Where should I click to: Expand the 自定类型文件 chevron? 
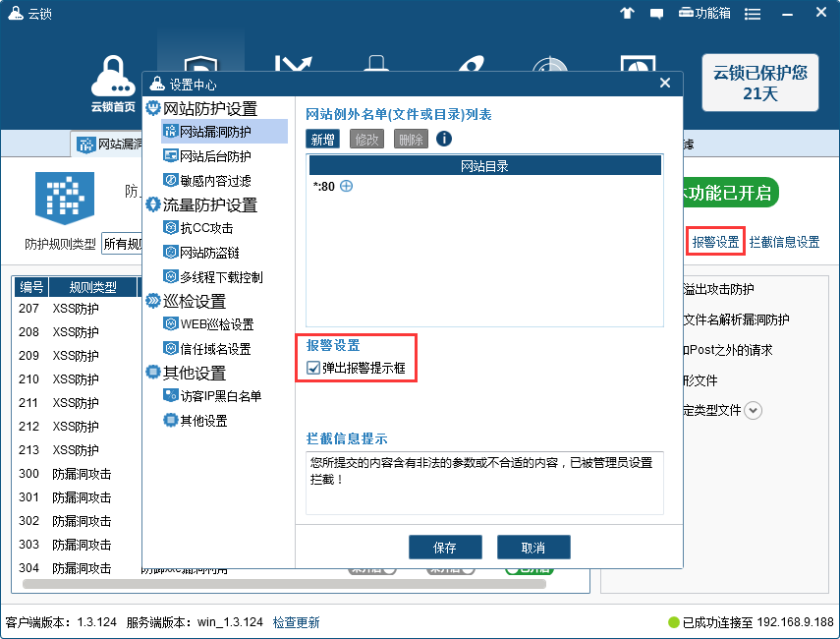tap(753, 410)
